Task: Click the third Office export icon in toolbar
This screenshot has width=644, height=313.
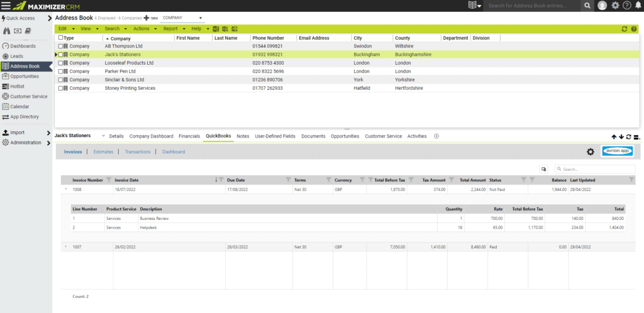Action: coord(235,29)
